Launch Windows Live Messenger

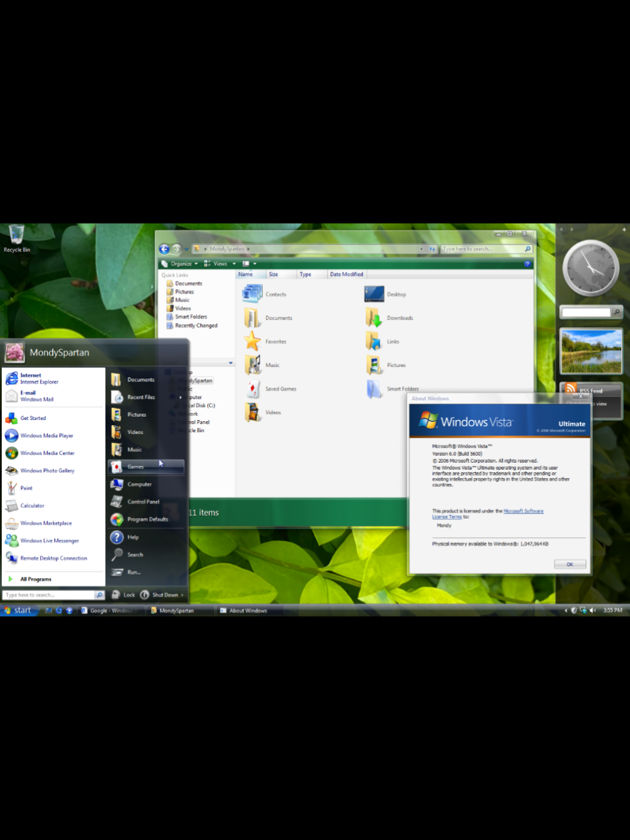[54, 541]
